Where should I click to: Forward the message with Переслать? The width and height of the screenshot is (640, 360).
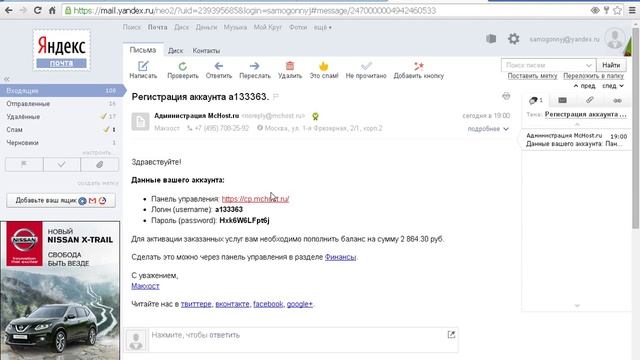click(x=255, y=70)
